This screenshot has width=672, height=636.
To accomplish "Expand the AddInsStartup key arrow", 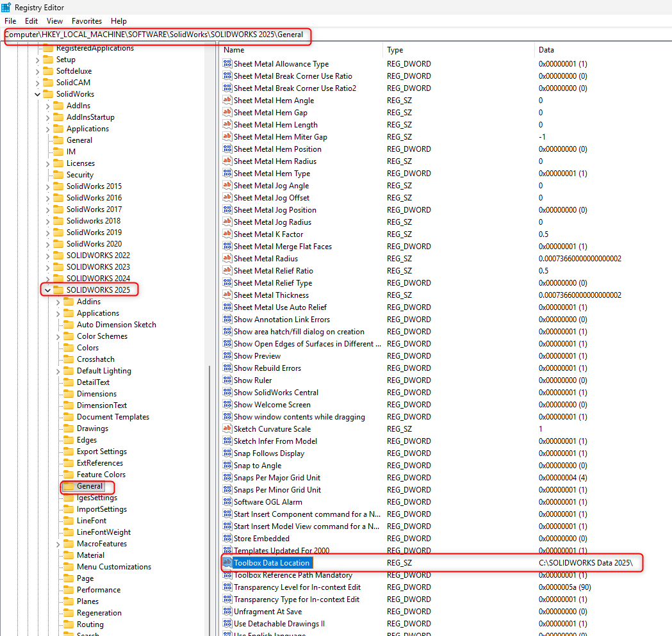I will click(x=47, y=117).
